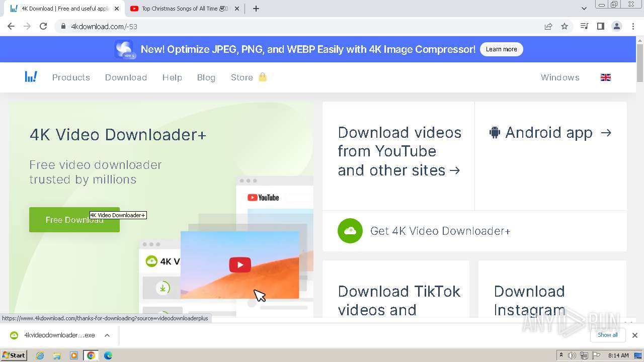The width and height of the screenshot is (644, 362).
Task: Open Download Instagram card
Action: [552, 289]
